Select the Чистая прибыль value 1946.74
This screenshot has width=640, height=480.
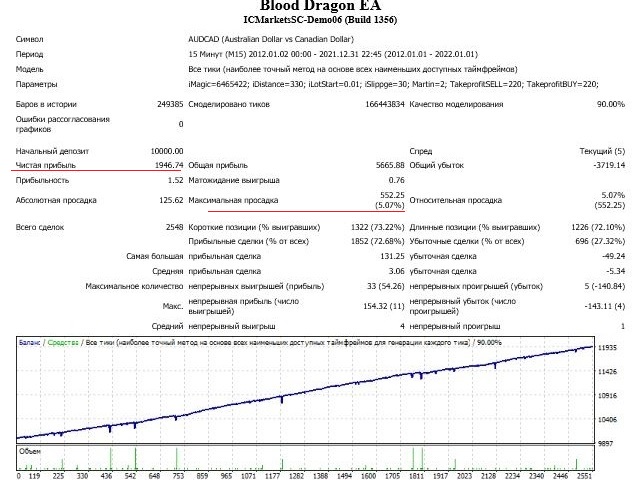[x=169, y=165]
